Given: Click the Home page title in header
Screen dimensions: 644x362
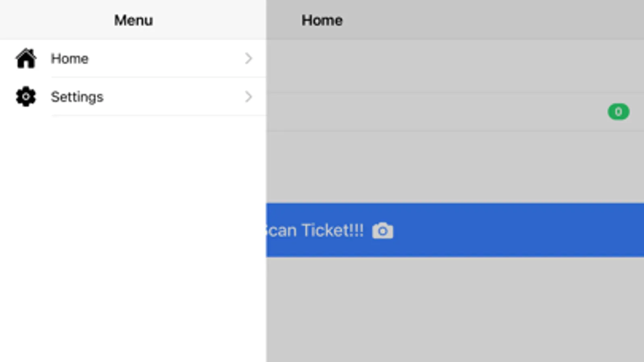Looking at the screenshot, I should pos(322,20).
